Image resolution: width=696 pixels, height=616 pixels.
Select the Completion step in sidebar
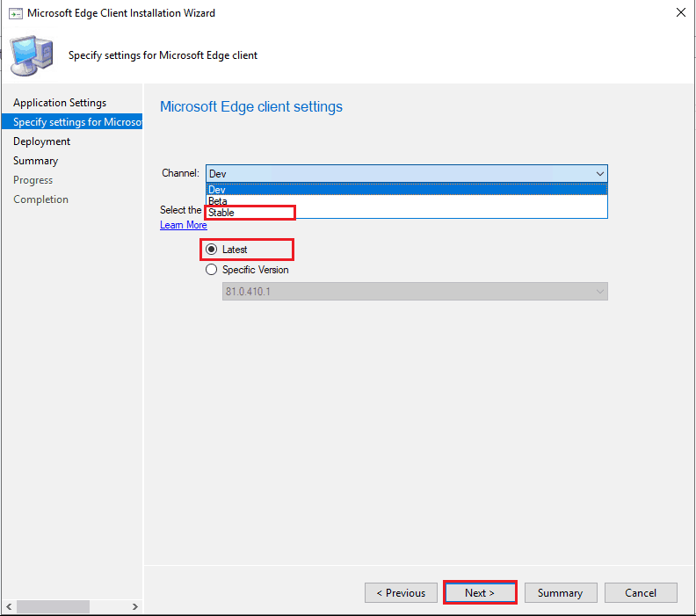(x=40, y=199)
